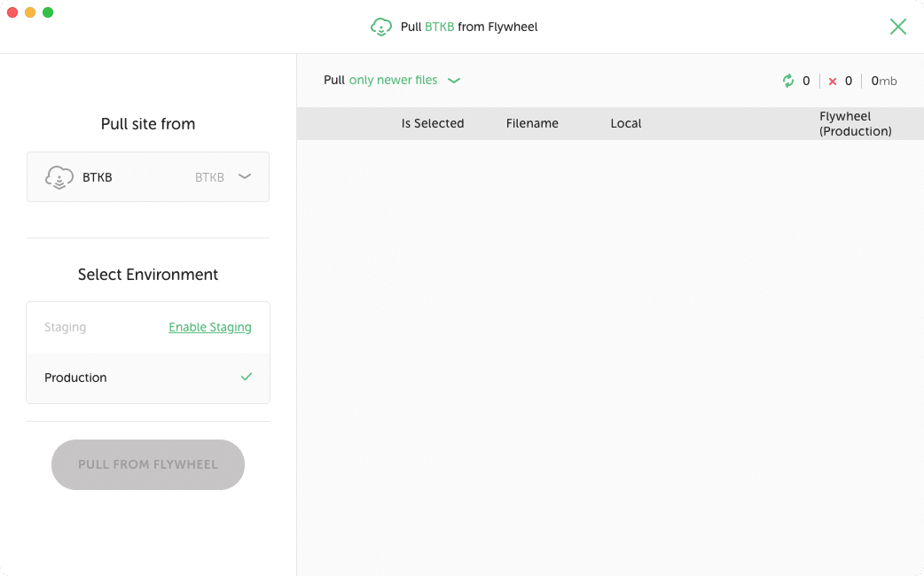This screenshot has height=576, width=924.
Task: Close the pull dialog with green X
Action: [897, 27]
